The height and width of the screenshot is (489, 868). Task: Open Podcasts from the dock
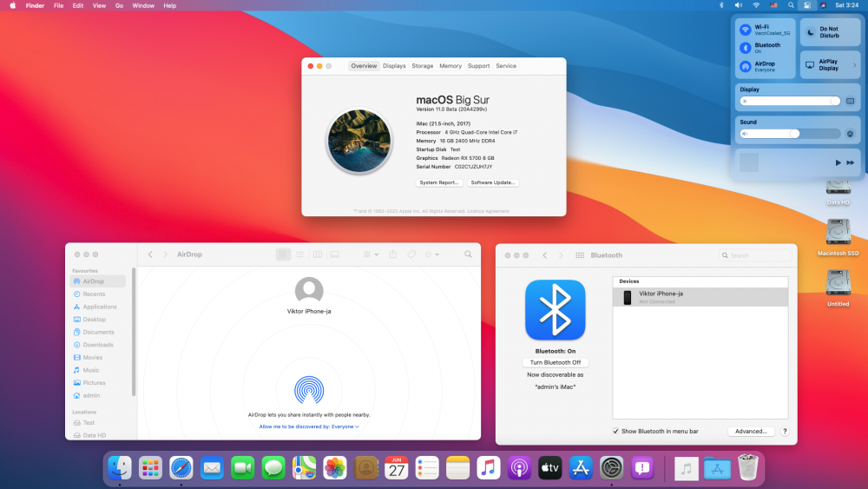(519, 468)
